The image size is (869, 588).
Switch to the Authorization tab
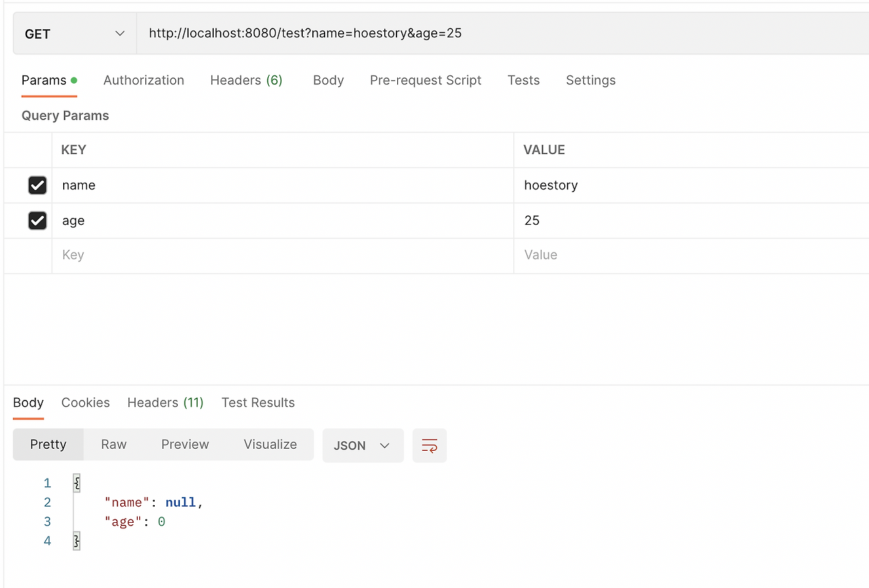[x=143, y=80]
